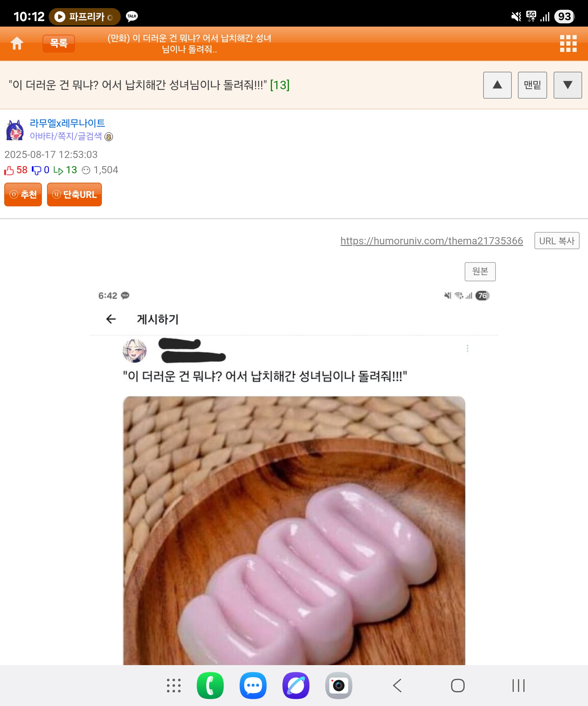The width and height of the screenshot is (588, 706).
Task: Open the camera app icon
Action: coord(338,686)
